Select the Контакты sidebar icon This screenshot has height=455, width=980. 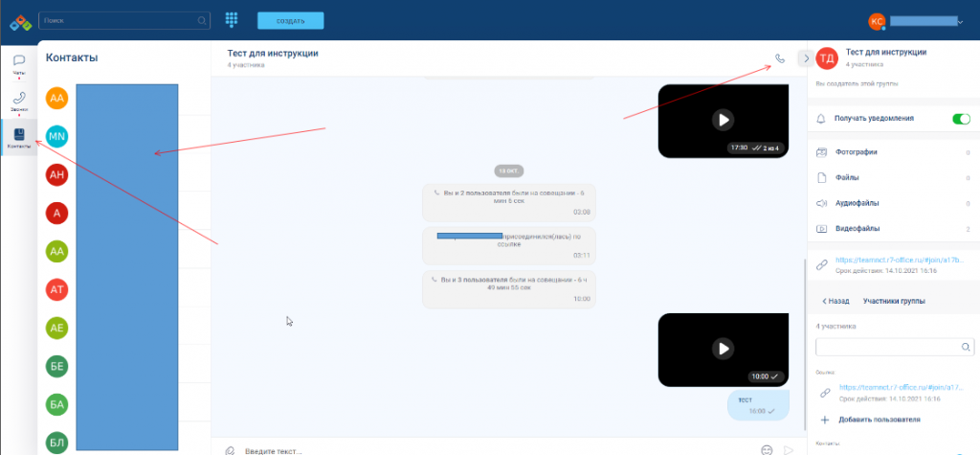coord(18,138)
